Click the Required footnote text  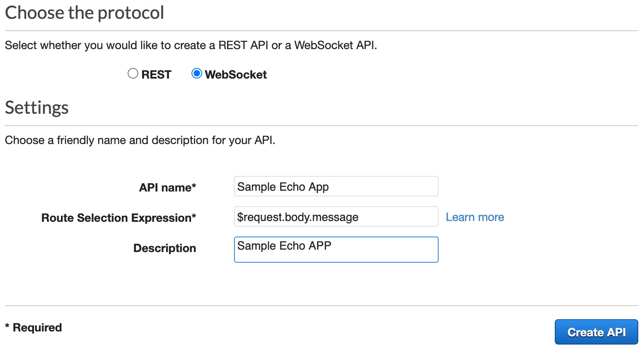coord(34,327)
